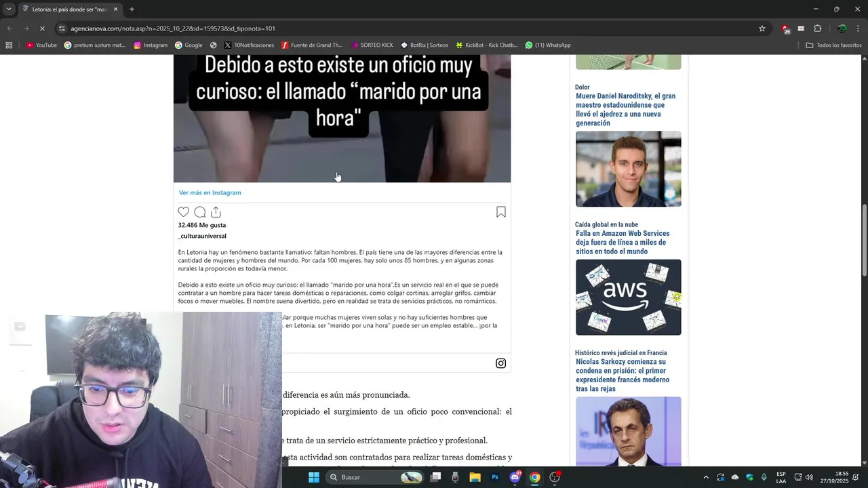Open the red extension with 29 badge
Screen dimensions: 868x488
(785, 28)
